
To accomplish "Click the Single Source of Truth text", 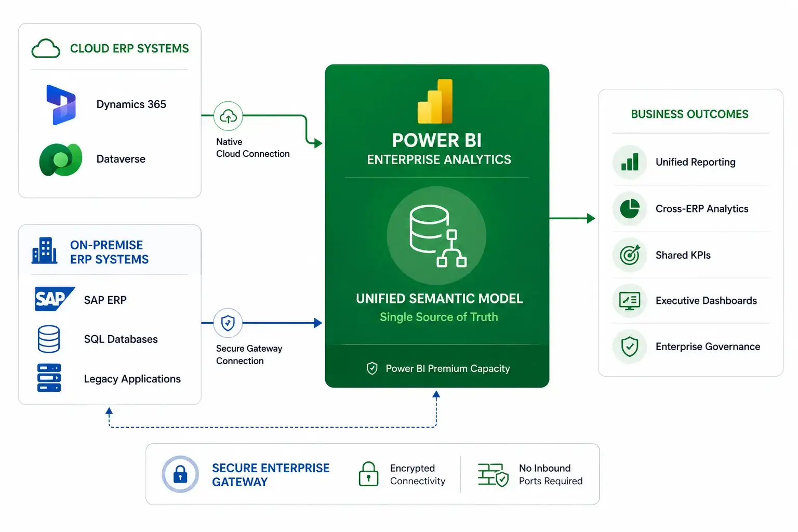I will (439, 317).
